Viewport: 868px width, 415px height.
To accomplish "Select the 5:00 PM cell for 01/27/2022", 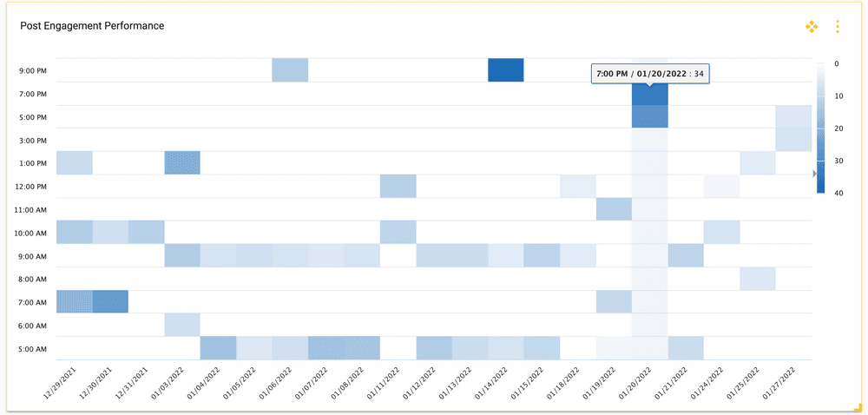I will click(793, 116).
